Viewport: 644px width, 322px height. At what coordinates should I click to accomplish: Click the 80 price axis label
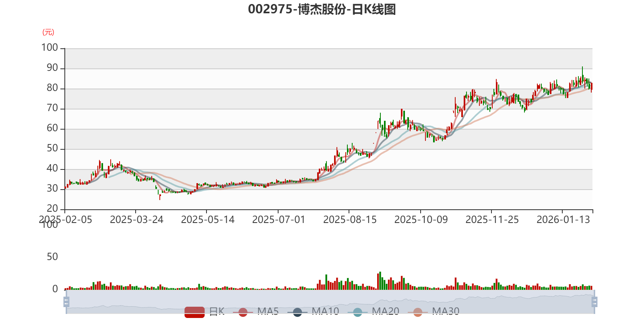point(52,88)
